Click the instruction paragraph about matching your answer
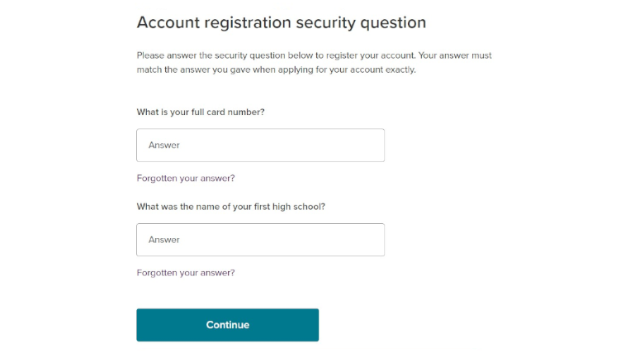The image size is (644, 358). 314,63
